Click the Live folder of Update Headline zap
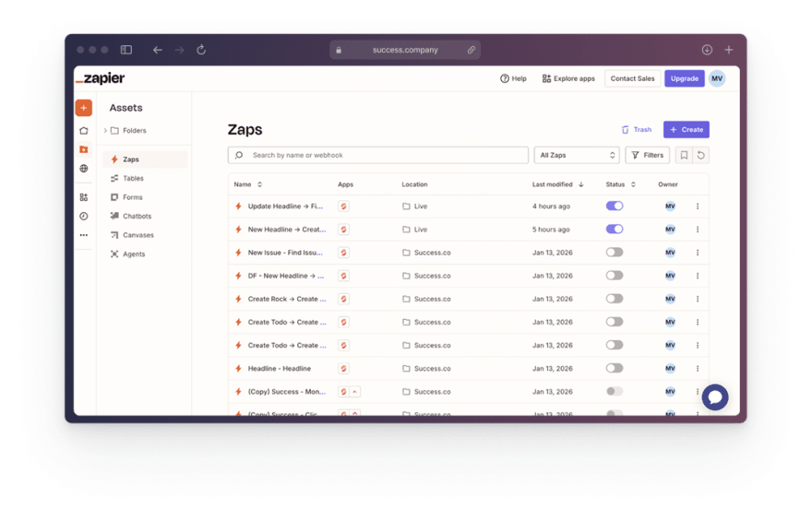The width and height of the screenshot is (812, 519). click(x=415, y=206)
